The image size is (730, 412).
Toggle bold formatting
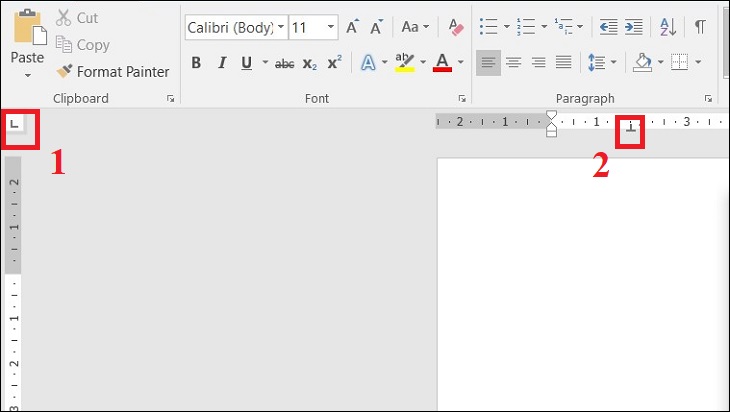[196, 63]
